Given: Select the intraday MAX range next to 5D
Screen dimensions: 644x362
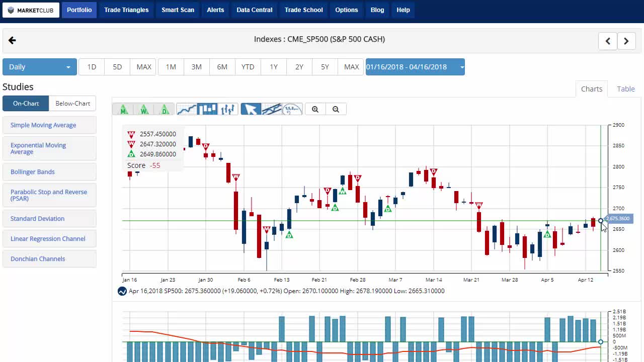Looking at the screenshot, I should point(143,67).
